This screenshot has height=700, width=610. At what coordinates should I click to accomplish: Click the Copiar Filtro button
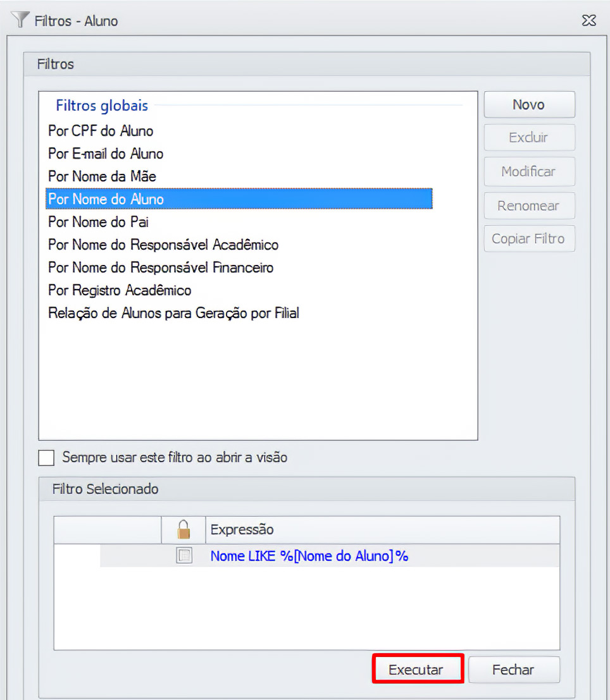point(528,239)
